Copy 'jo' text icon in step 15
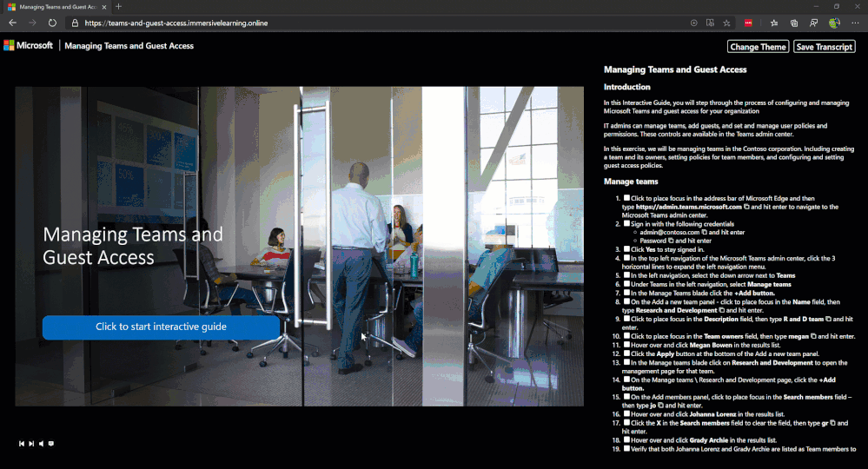The height and width of the screenshot is (469, 868). 660,406
